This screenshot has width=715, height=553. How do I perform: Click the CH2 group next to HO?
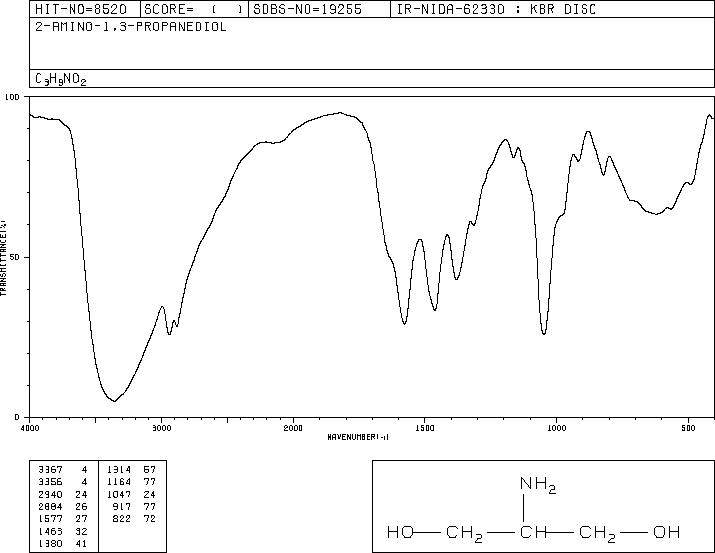(464, 534)
